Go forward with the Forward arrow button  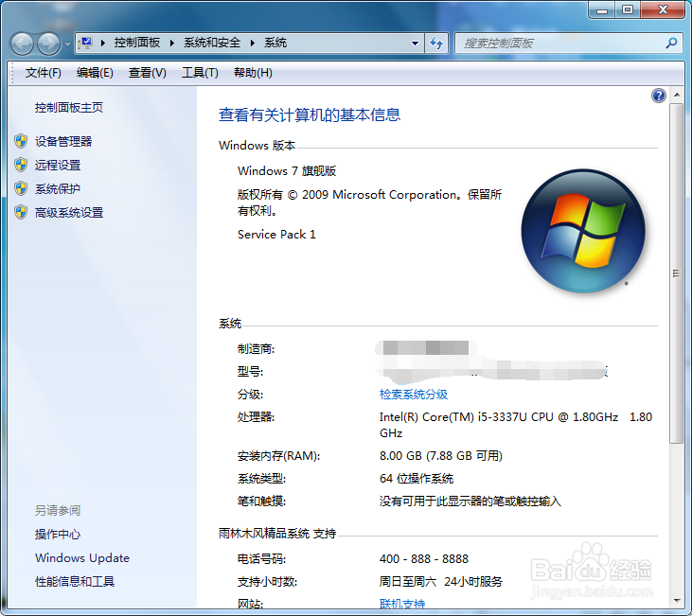tap(48, 44)
